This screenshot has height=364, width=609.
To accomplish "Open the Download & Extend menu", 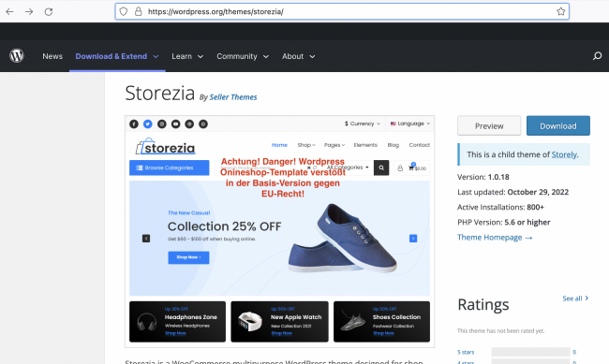I will tap(117, 56).
